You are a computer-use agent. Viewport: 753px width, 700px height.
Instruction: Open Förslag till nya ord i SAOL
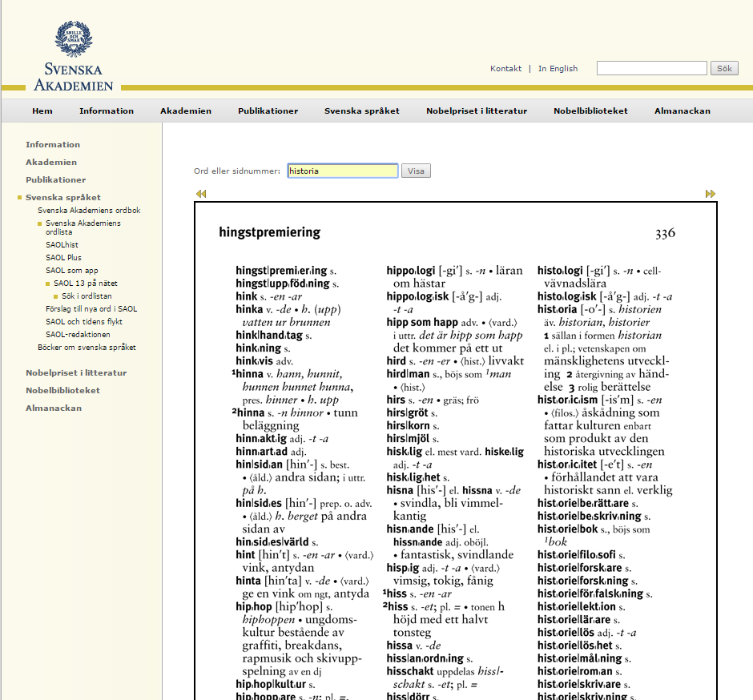coord(91,309)
